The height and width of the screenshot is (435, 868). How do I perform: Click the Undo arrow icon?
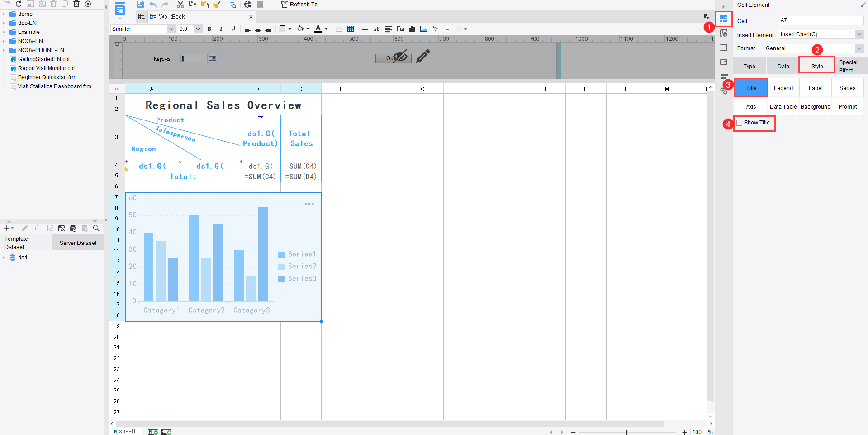point(153,5)
